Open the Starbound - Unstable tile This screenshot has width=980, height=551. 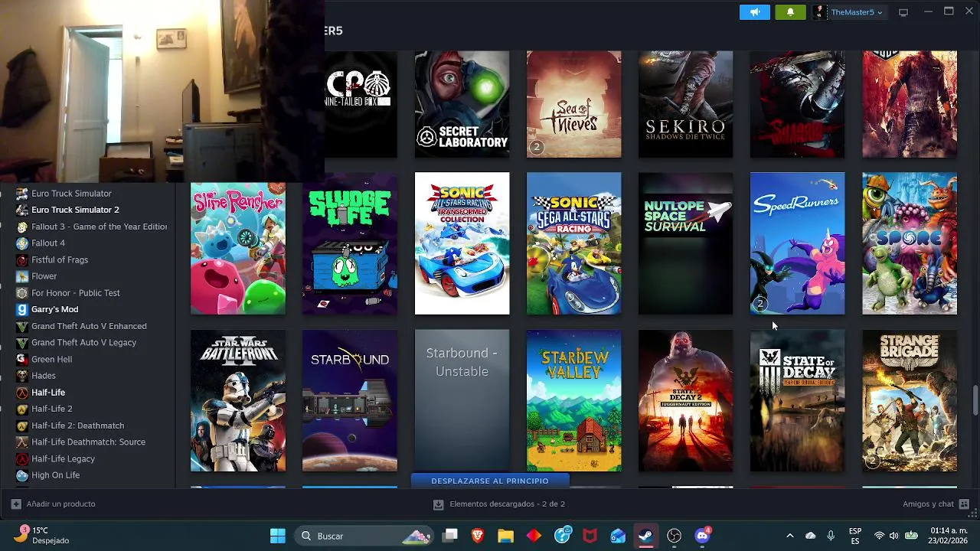(462, 401)
